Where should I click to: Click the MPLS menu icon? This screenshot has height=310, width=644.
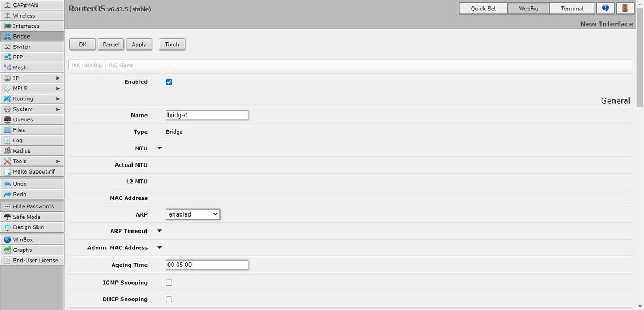click(8, 88)
